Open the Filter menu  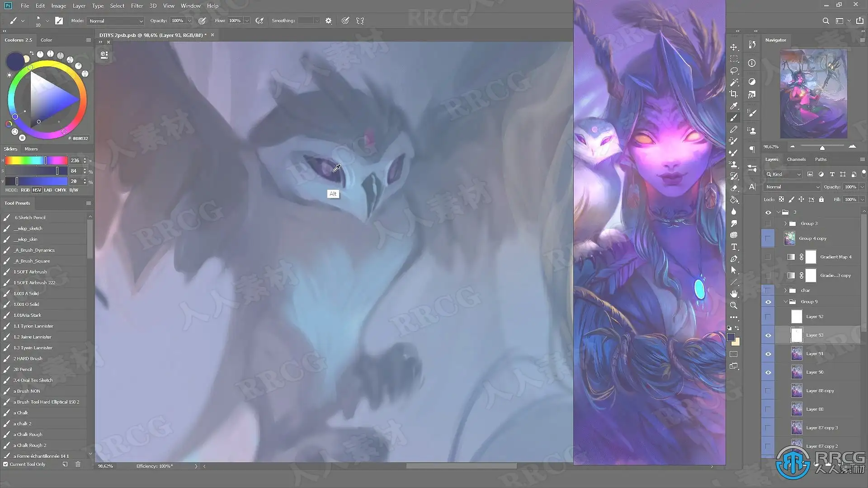pyautogui.click(x=137, y=5)
